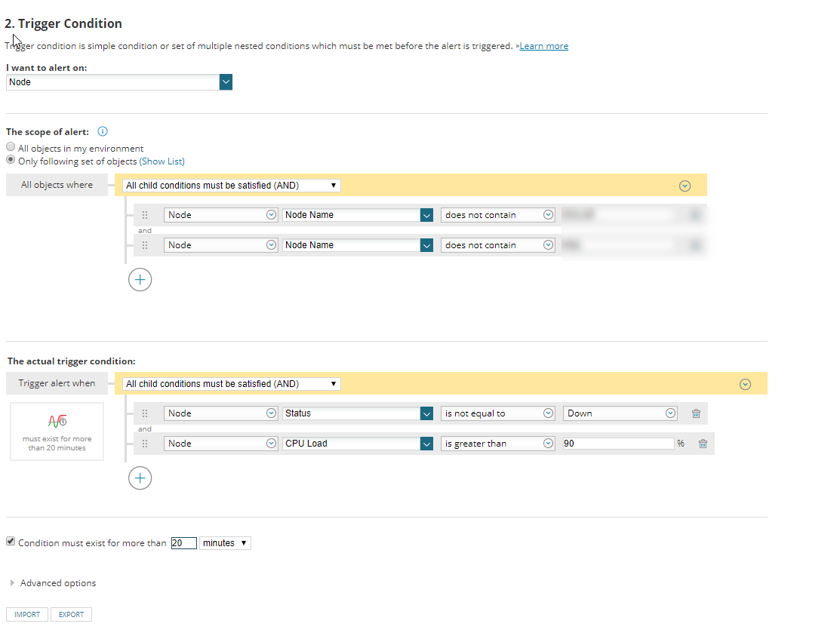Open Node Name field dropdown in second scope row
The width and height of the screenshot is (840, 642).
click(x=358, y=245)
